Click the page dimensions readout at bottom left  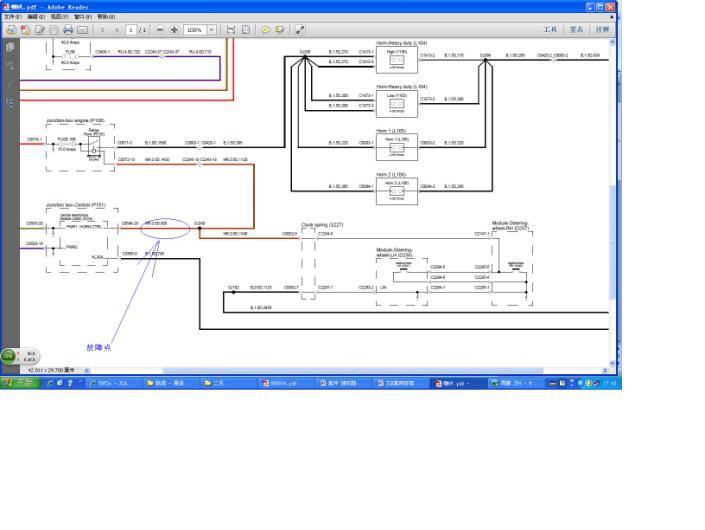tap(52, 370)
